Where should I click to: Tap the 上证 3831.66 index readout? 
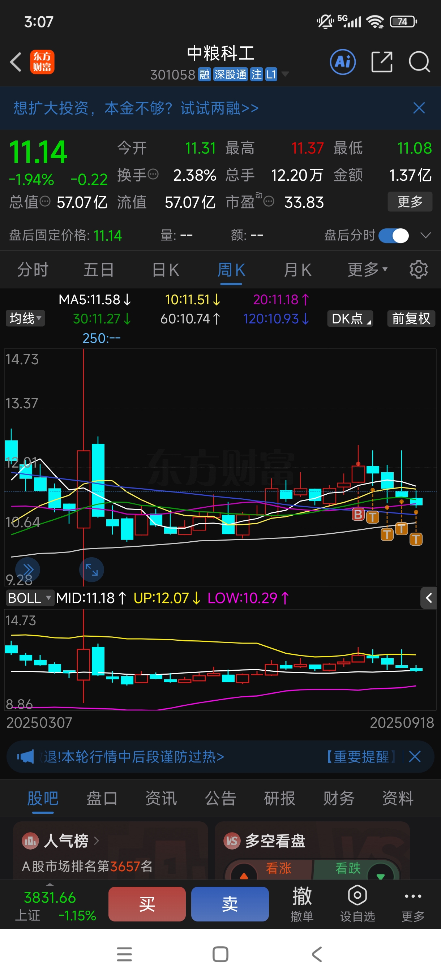[x=50, y=906]
